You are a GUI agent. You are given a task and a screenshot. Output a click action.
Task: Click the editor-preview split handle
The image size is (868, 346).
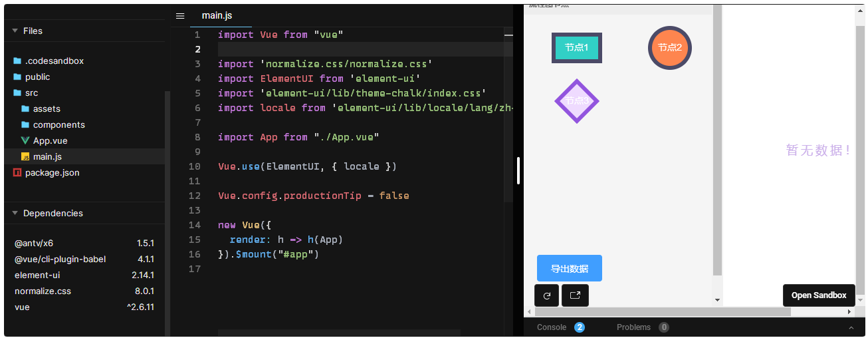(518, 171)
